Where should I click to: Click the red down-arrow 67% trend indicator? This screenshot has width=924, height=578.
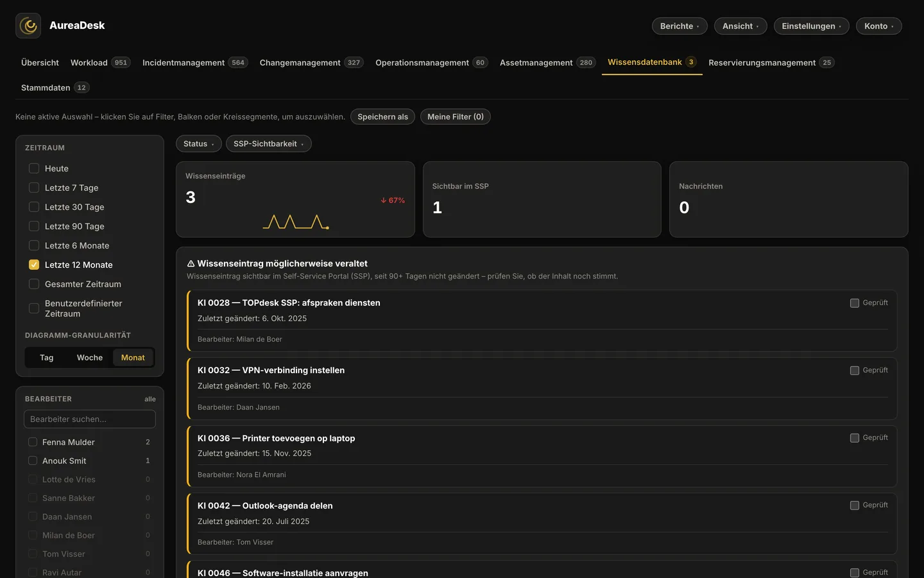pyautogui.click(x=393, y=200)
